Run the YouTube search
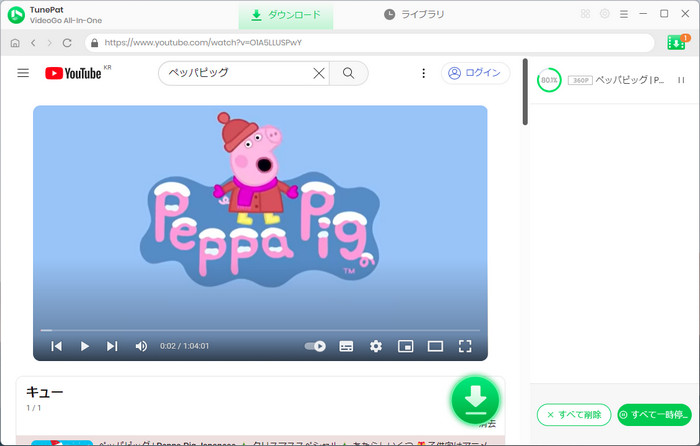700x446 pixels. 349,73
